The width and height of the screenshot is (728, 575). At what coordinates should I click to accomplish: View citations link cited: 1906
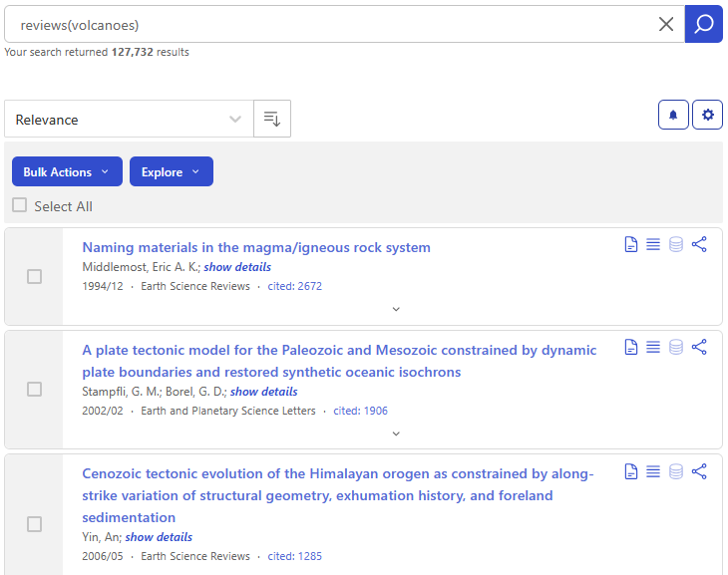pyautogui.click(x=360, y=411)
